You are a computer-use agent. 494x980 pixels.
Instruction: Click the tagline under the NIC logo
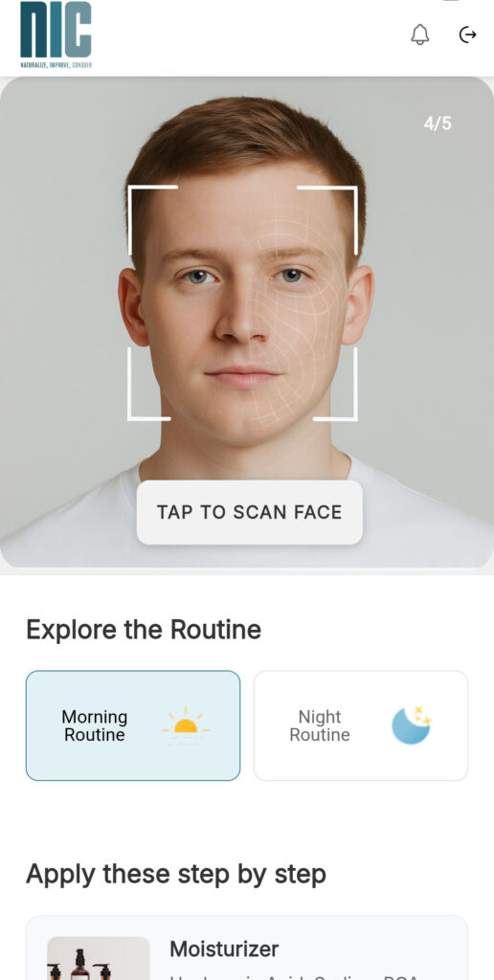pyautogui.click(x=56, y=64)
